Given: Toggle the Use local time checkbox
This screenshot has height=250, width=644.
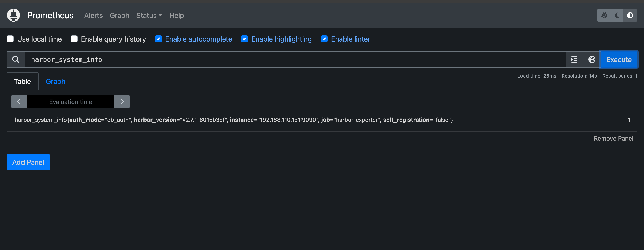Looking at the screenshot, I should tap(10, 39).
